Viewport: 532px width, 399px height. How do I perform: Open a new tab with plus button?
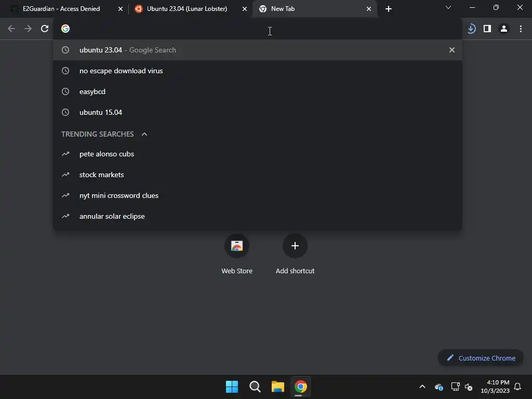pyautogui.click(x=389, y=9)
